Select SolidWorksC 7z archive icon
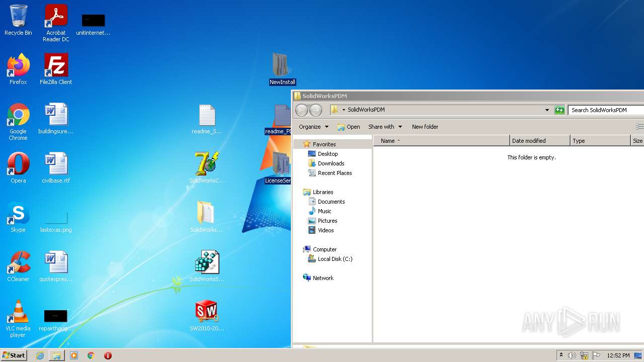 207,168
